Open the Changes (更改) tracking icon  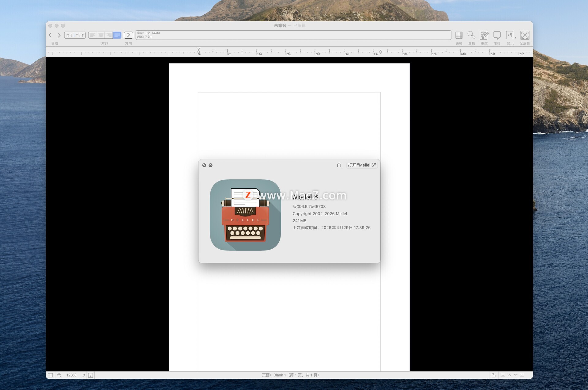[x=484, y=35]
